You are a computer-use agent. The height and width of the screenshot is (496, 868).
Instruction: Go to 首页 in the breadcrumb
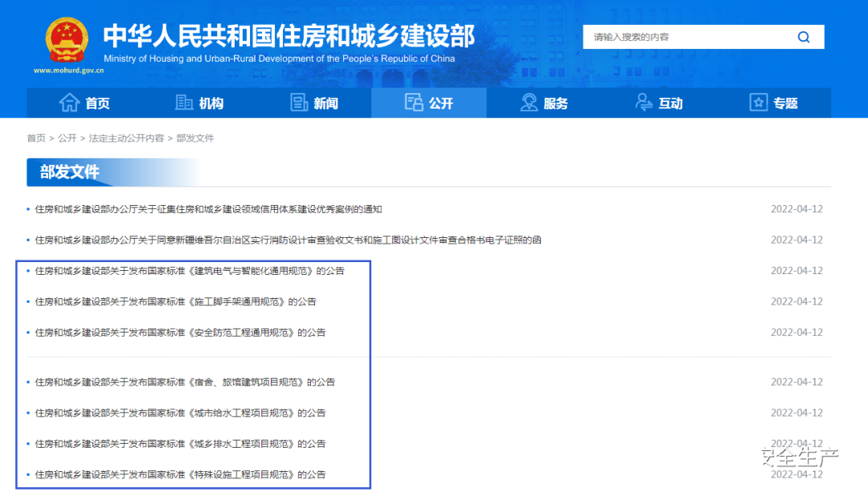click(x=36, y=138)
